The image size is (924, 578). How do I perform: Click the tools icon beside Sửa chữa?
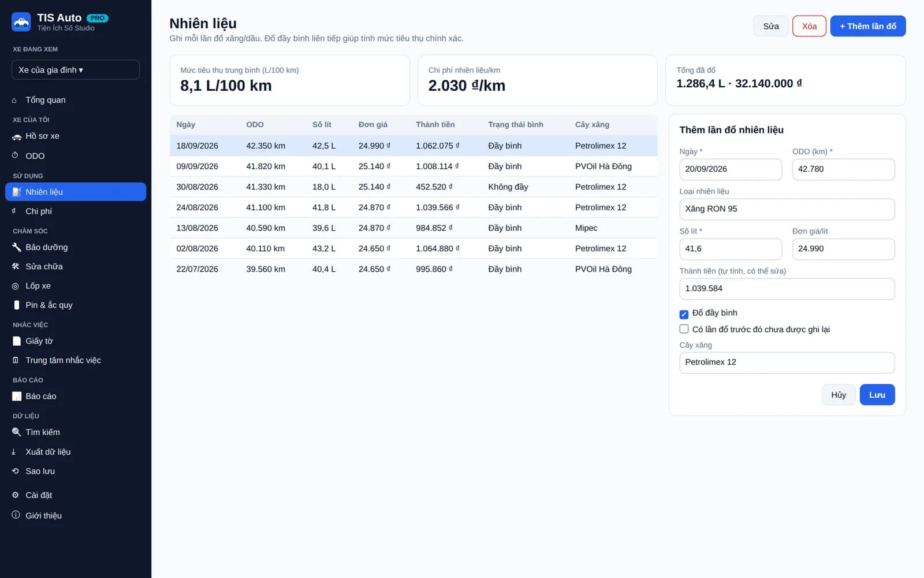[16, 266]
